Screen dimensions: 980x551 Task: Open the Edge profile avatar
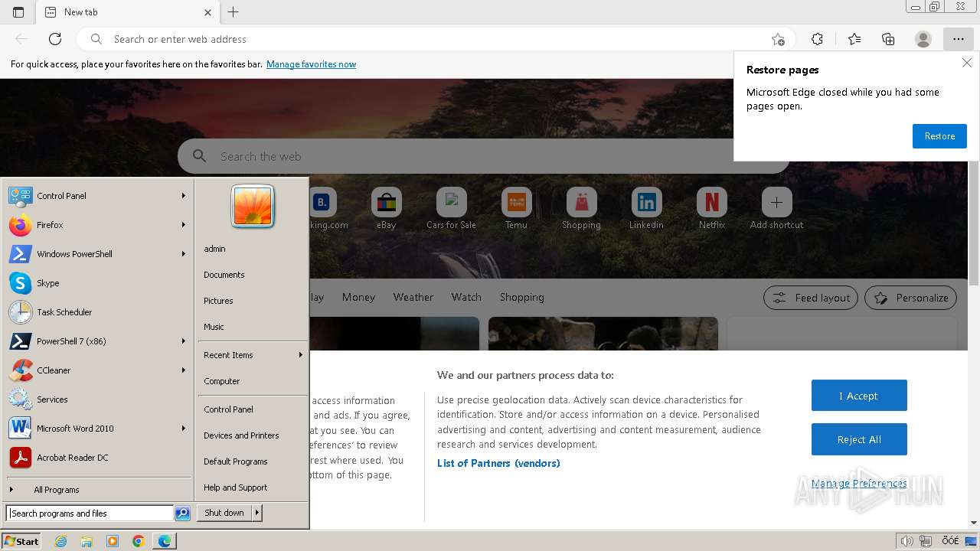tap(923, 39)
